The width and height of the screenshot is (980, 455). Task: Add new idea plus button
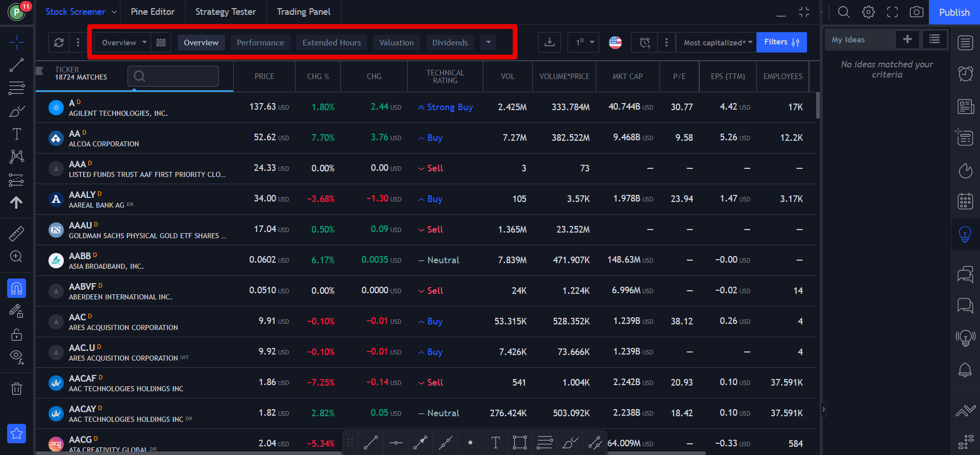coord(908,39)
